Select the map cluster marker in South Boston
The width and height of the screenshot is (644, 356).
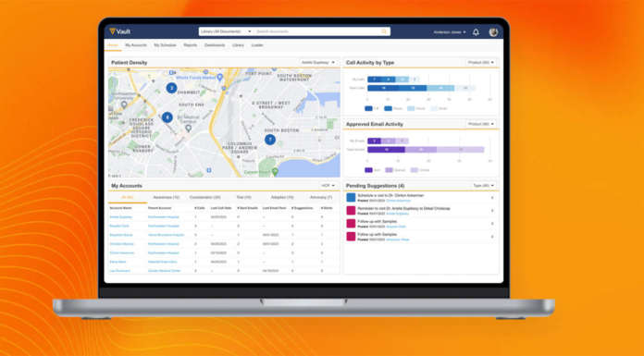270,140
